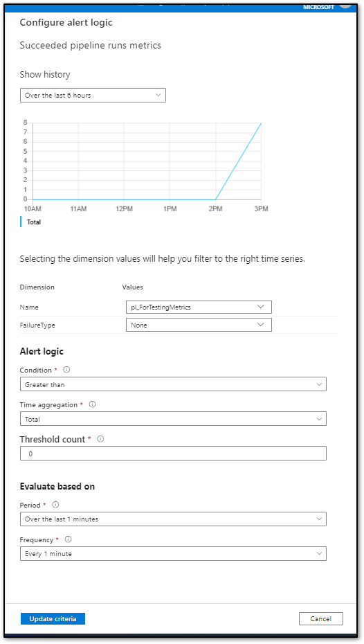The image size is (364, 644).
Task: Click the Threshold count input field
Action: click(x=173, y=454)
